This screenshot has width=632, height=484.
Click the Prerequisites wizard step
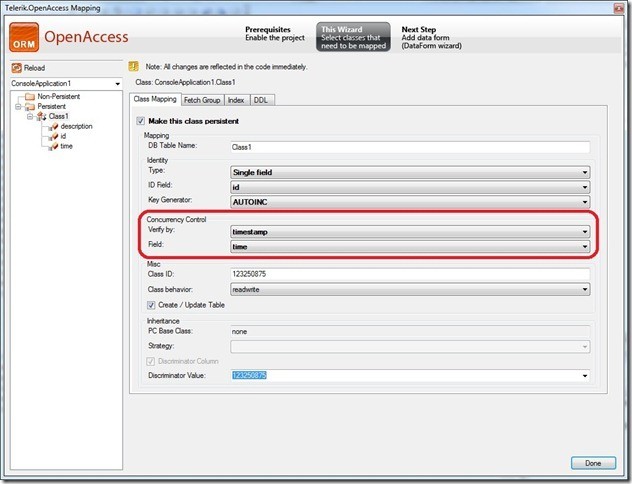tap(275, 34)
